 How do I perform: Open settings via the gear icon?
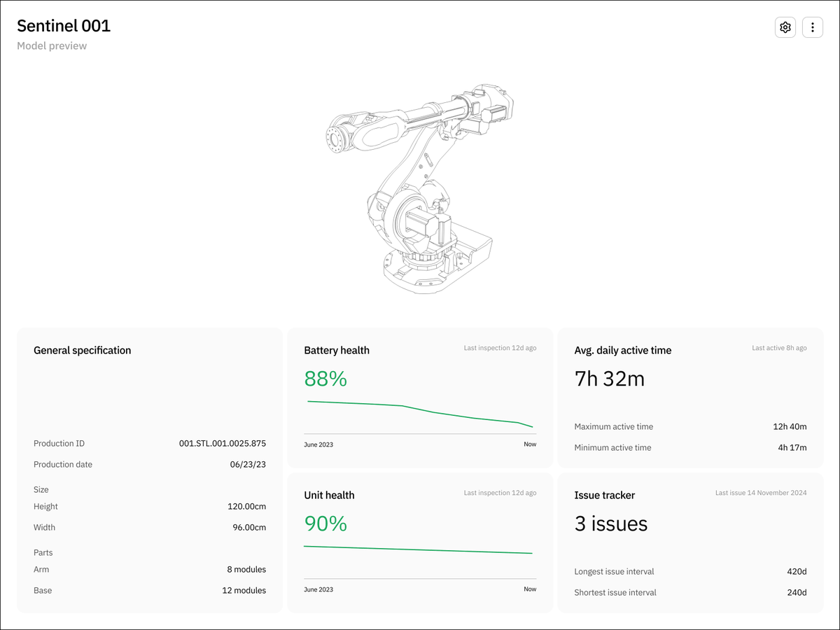click(785, 27)
